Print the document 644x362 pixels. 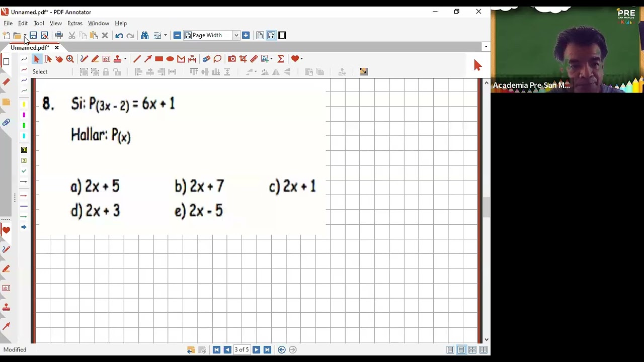click(x=59, y=35)
